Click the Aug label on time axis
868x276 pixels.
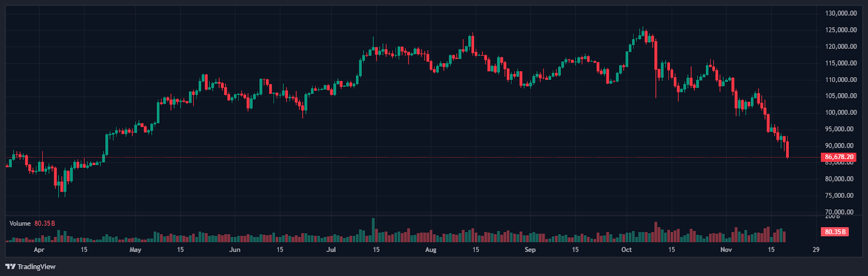tap(430, 250)
